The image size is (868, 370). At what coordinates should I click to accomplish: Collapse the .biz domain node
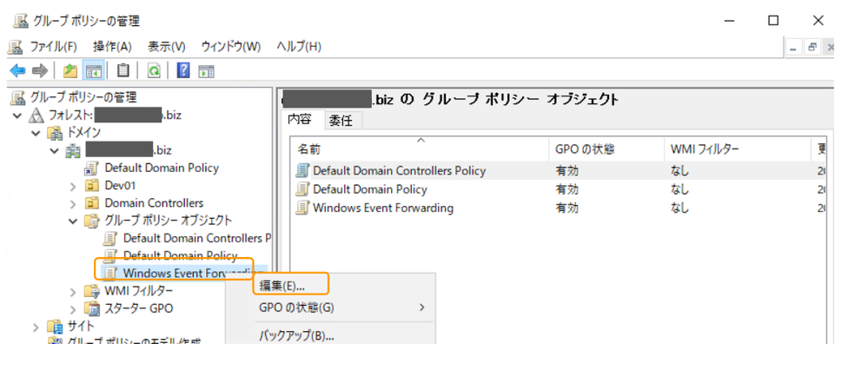point(55,150)
